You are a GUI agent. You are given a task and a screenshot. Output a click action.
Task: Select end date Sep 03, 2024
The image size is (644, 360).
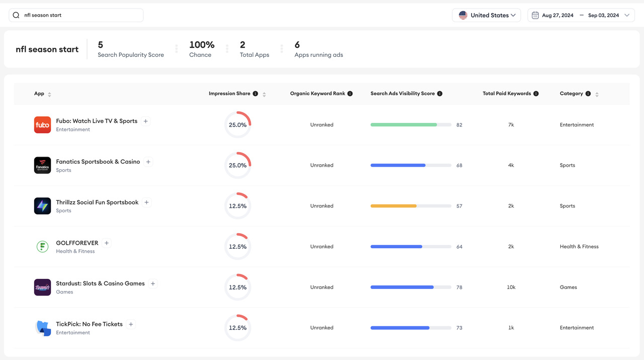pos(603,15)
